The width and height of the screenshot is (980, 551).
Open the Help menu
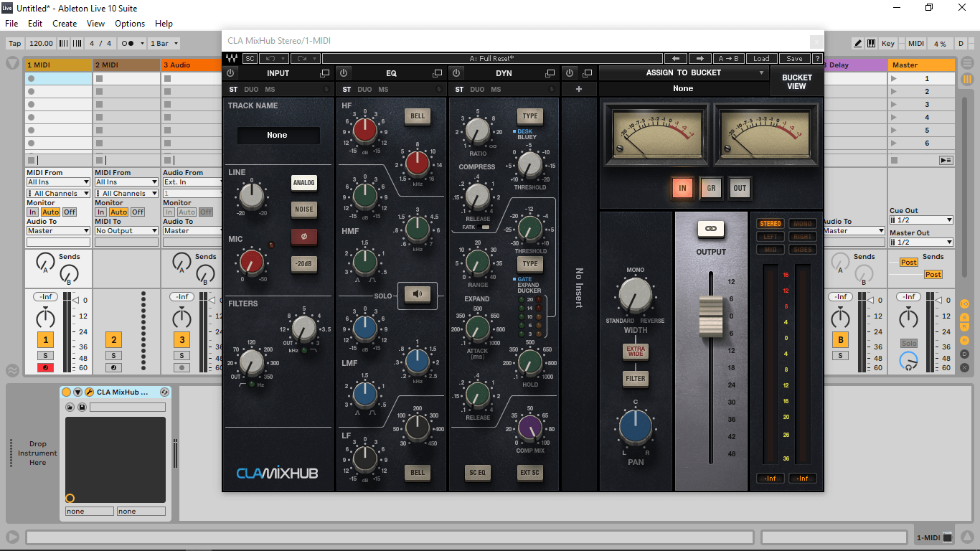(x=164, y=24)
